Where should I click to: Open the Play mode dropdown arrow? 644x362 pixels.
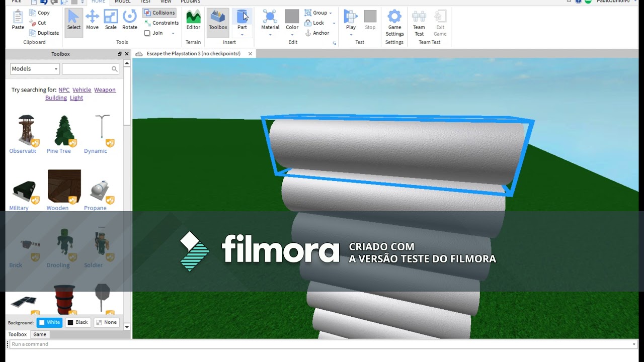(x=351, y=35)
